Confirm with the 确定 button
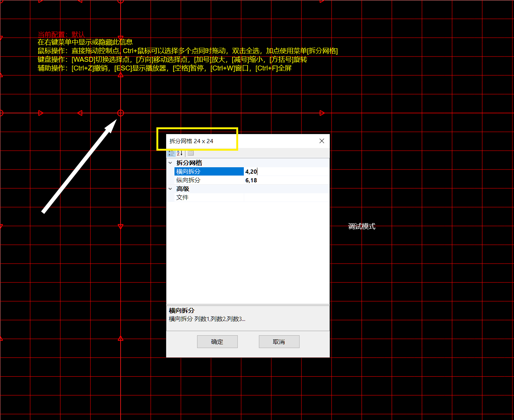This screenshot has height=420, width=514. pos(217,342)
